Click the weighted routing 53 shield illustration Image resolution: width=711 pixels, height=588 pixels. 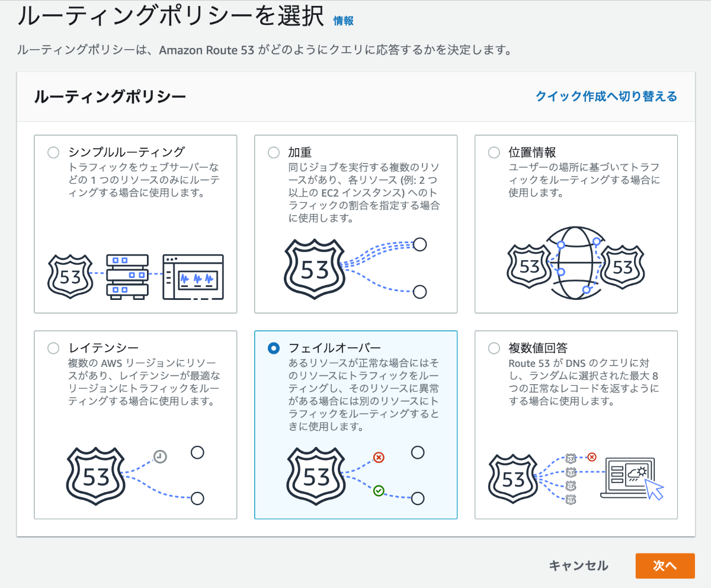point(315,270)
